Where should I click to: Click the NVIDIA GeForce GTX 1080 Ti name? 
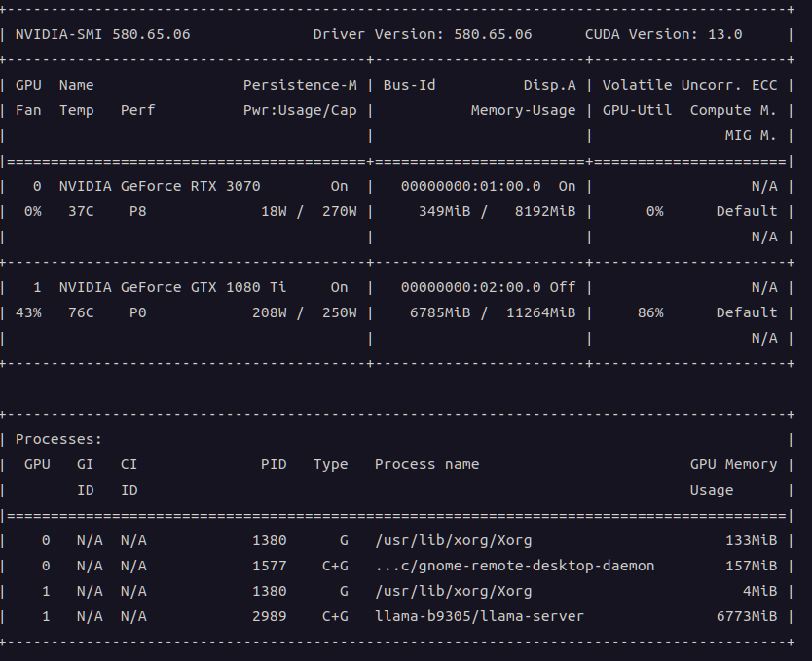pos(172,287)
